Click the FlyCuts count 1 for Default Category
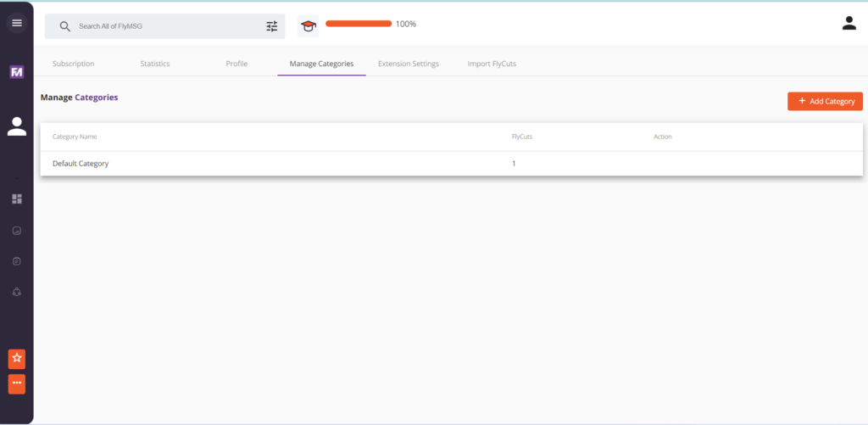868x425 pixels. [x=514, y=164]
